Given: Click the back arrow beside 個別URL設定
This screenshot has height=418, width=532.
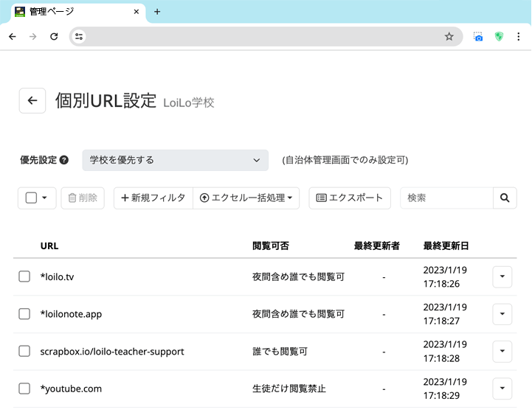Looking at the screenshot, I should click(x=32, y=101).
